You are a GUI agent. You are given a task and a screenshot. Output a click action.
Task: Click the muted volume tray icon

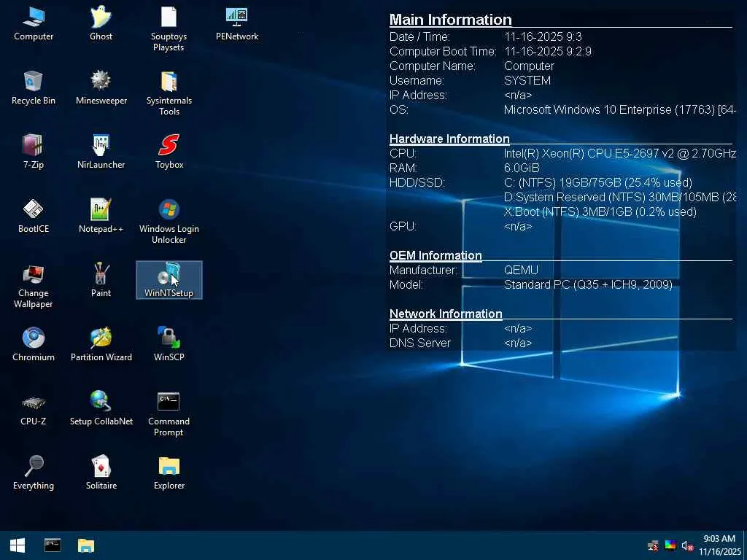[687, 545]
